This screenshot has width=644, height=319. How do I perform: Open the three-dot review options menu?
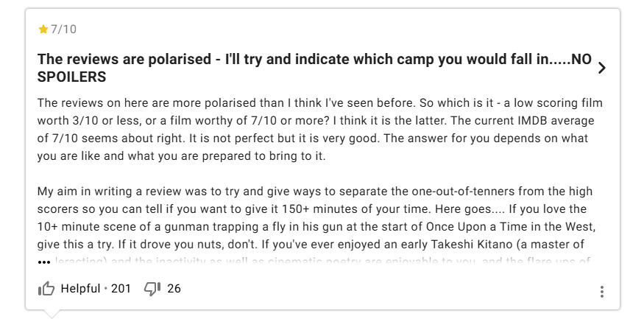click(602, 292)
